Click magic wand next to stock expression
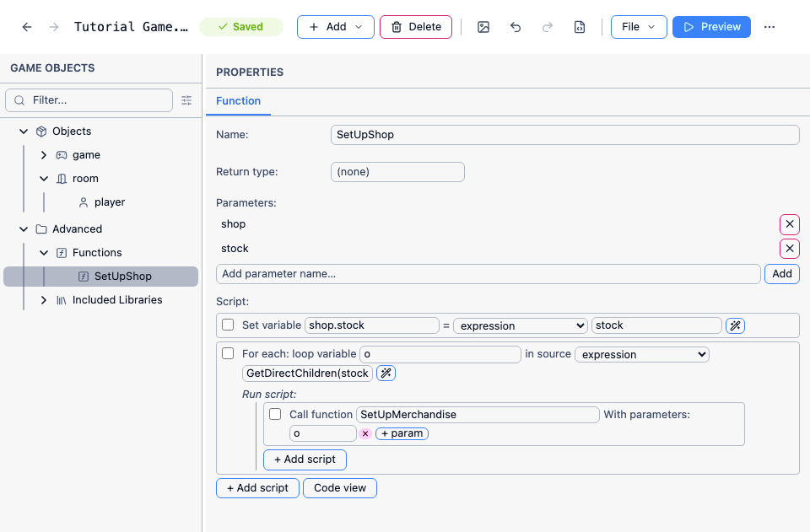The image size is (810, 532). coord(735,325)
